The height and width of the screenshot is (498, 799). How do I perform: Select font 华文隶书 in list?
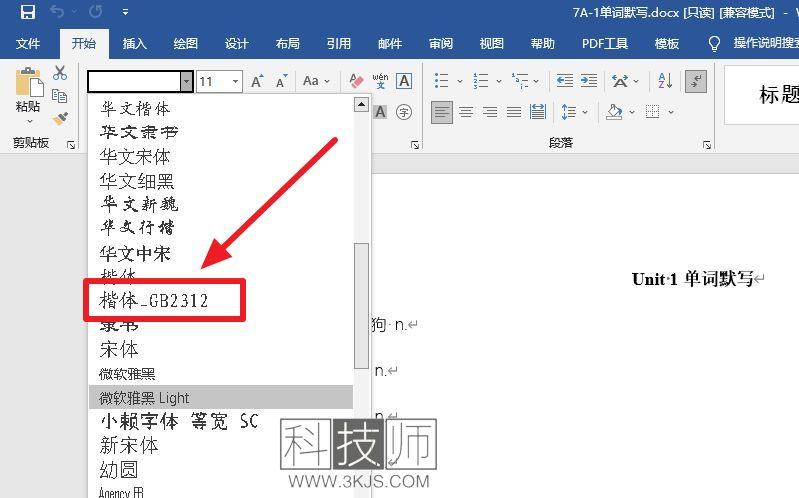pos(221,132)
